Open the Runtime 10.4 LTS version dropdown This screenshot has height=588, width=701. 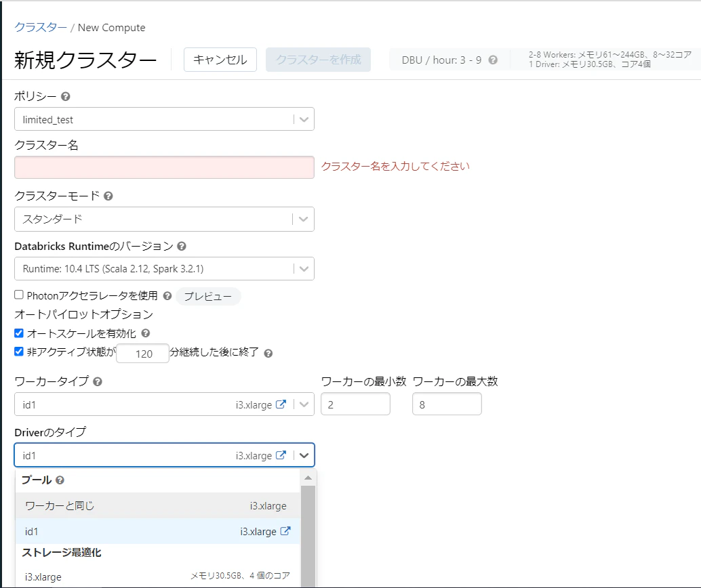[x=164, y=268]
